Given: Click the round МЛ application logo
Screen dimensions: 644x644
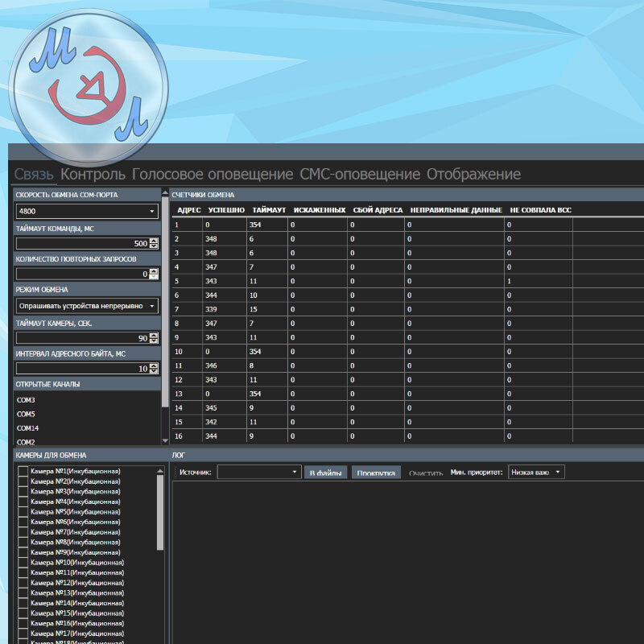Looking at the screenshot, I should pos(88,88).
